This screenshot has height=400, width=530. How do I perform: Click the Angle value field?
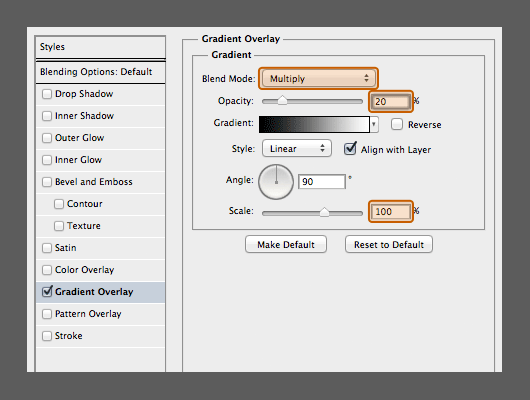click(x=322, y=182)
